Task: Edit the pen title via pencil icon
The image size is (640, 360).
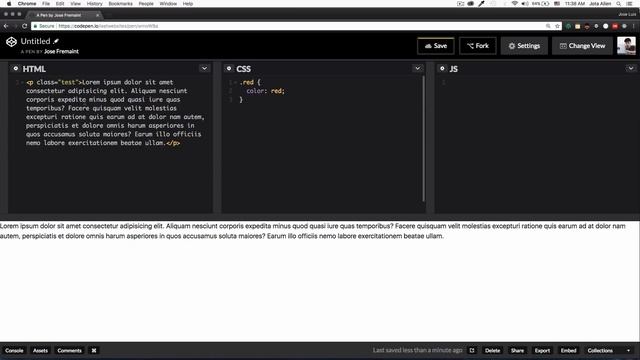Action: click(56, 41)
